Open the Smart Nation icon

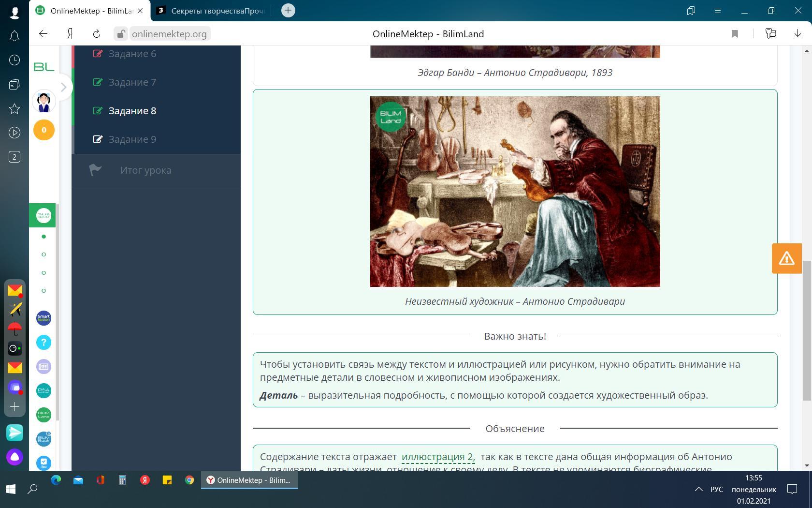(43, 318)
